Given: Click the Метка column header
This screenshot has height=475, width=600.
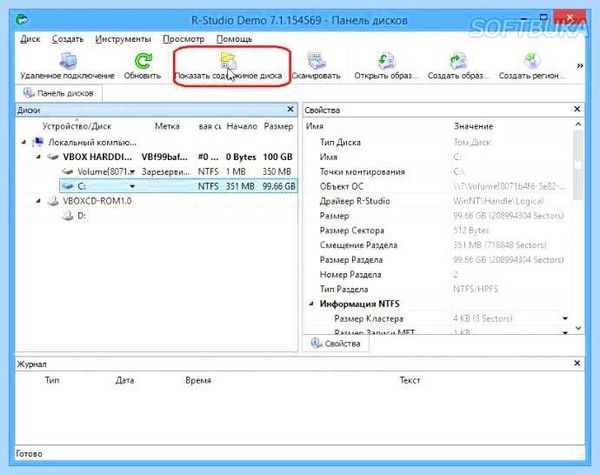Looking at the screenshot, I should click(x=167, y=126).
